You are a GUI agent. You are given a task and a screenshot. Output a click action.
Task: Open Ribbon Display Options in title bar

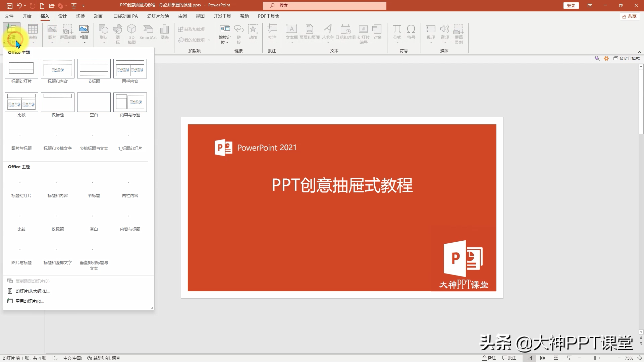(590, 5)
